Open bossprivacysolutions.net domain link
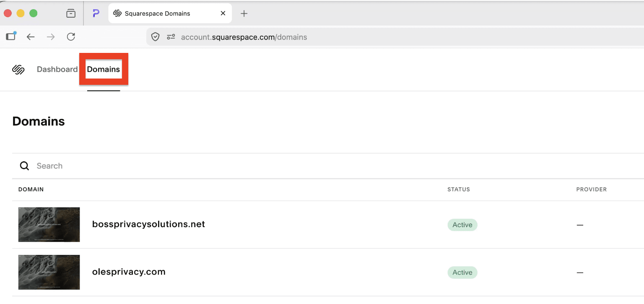This screenshot has height=304, width=644. coord(148,224)
